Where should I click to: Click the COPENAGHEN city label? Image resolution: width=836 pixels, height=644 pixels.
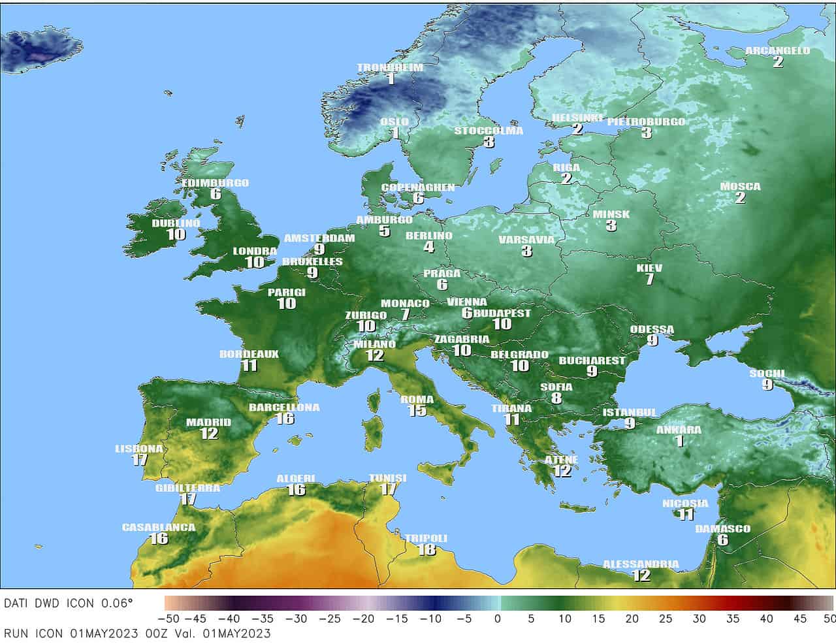click(x=418, y=187)
